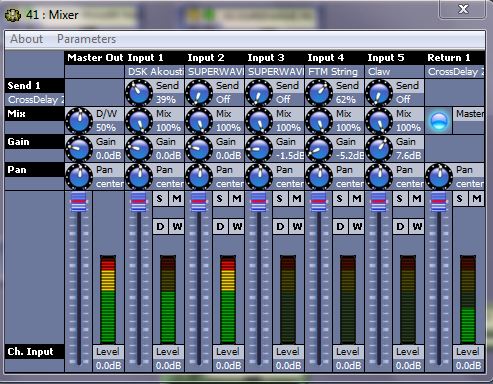Click the Input 3 Gain knob
The image size is (493, 384).
pyautogui.click(x=259, y=149)
